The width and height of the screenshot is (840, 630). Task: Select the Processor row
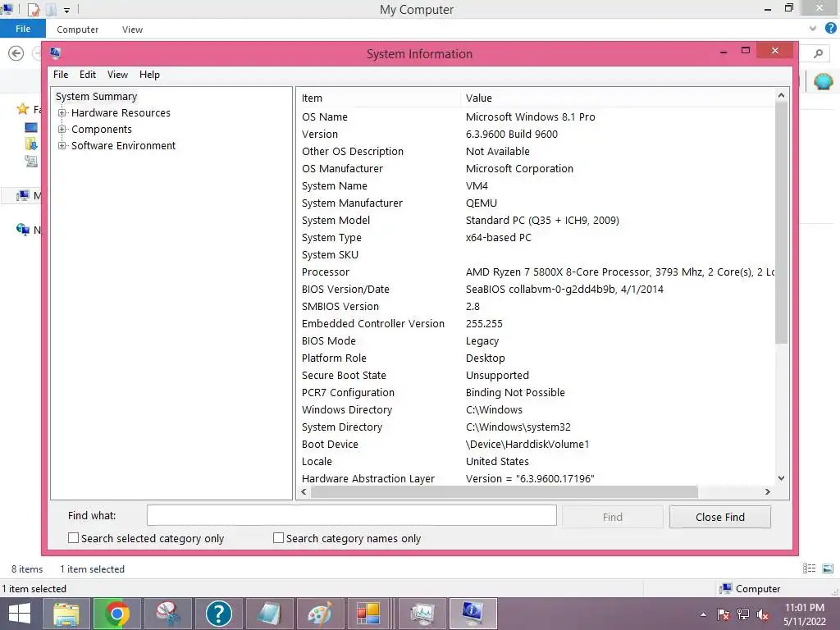tap(535, 272)
